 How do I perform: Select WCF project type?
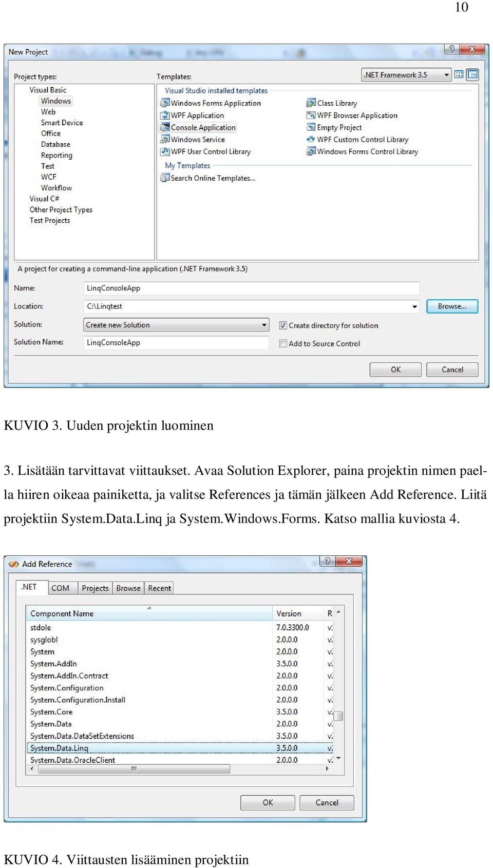pyautogui.click(x=49, y=177)
